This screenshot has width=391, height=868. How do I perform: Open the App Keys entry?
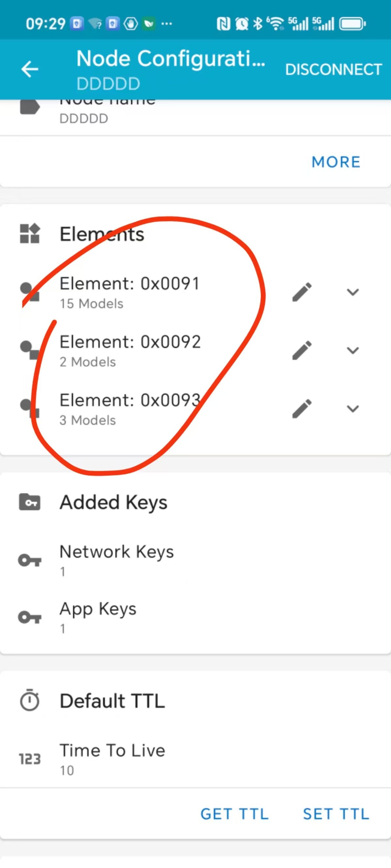[x=195, y=618]
